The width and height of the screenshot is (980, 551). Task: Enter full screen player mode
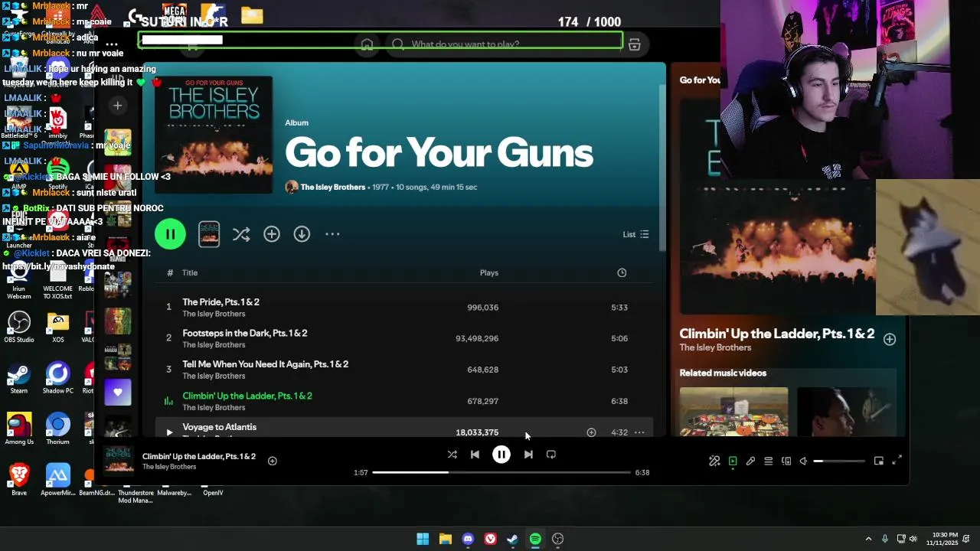pos(897,461)
